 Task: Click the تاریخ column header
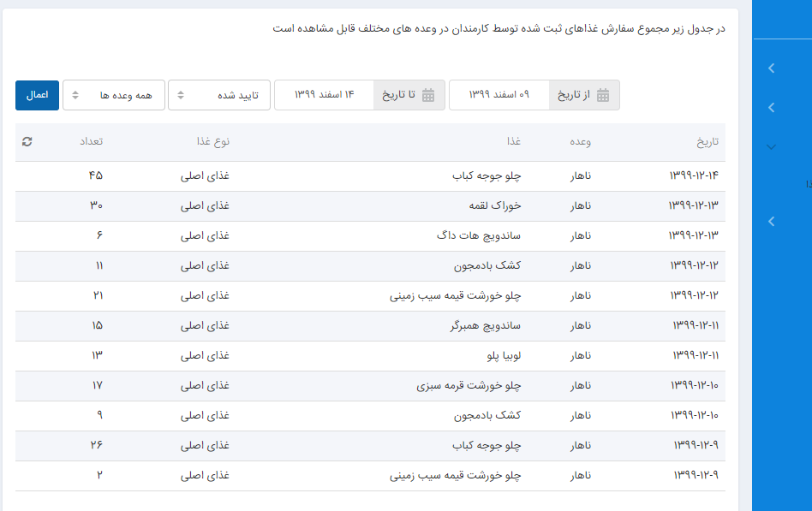tap(708, 142)
